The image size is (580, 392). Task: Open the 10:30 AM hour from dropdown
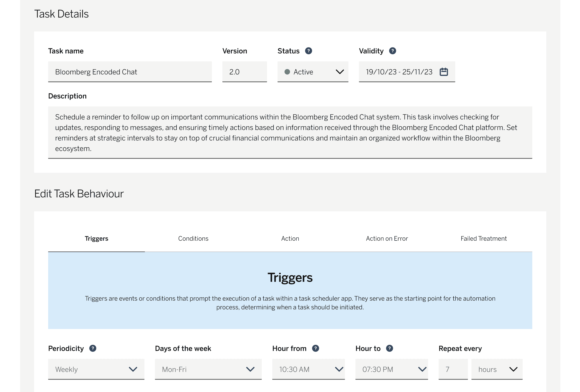pyautogui.click(x=308, y=369)
